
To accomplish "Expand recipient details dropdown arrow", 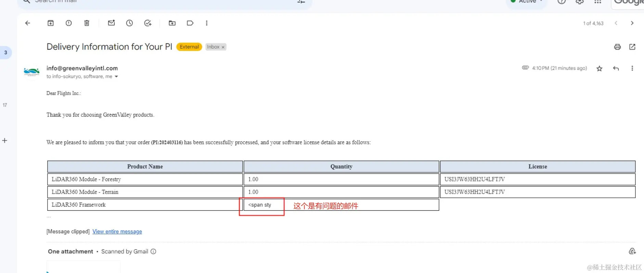I will point(116,77).
